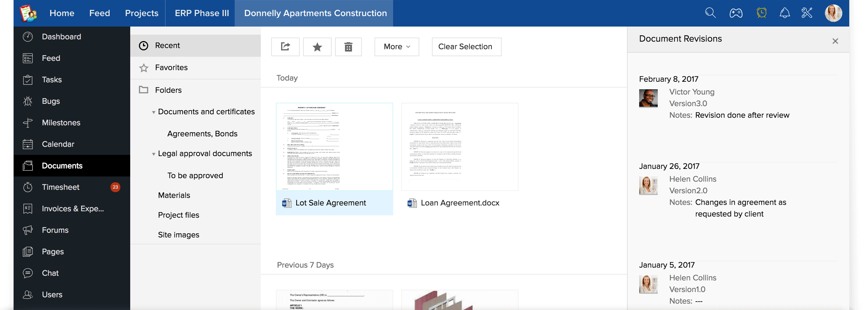
Task: Click the Clear Selection button
Action: click(466, 46)
